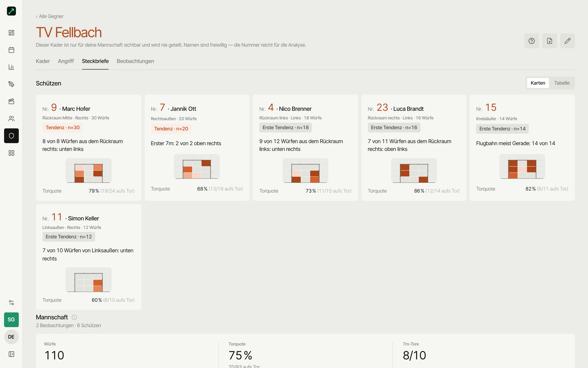Collapse the sidebar panel icon

point(11,354)
